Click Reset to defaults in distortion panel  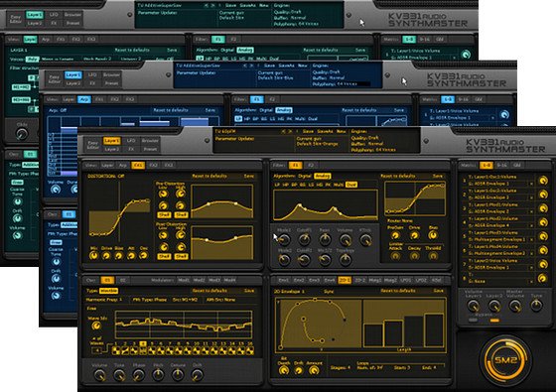point(209,176)
